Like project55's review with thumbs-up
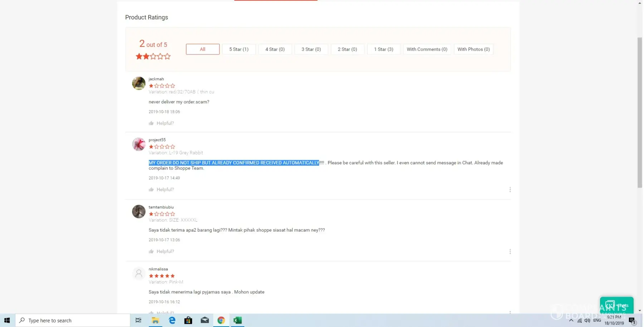 click(x=151, y=190)
